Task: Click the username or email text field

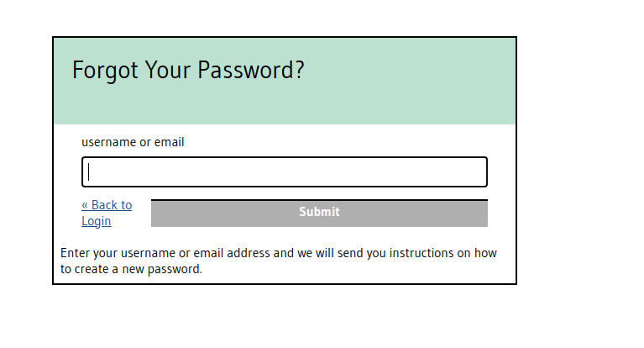Action: coord(285,172)
